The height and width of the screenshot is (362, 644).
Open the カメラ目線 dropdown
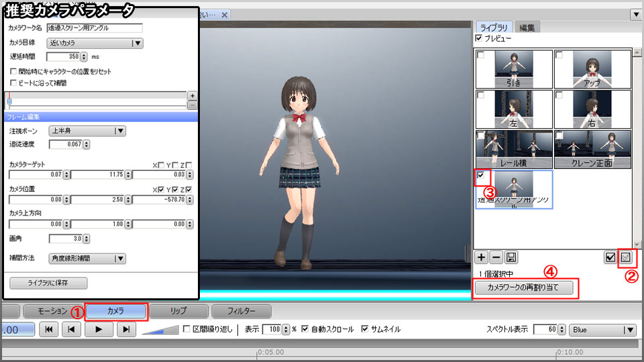[x=95, y=43]
